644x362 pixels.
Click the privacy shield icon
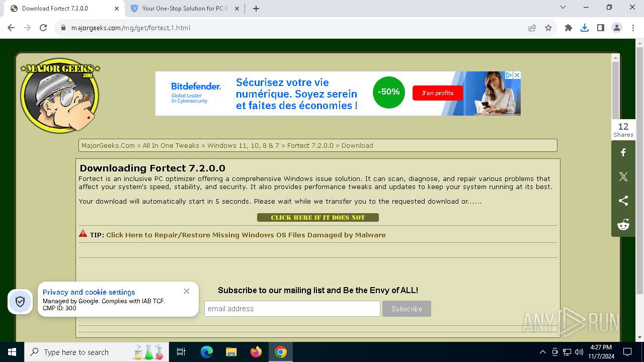pos(20,302)
